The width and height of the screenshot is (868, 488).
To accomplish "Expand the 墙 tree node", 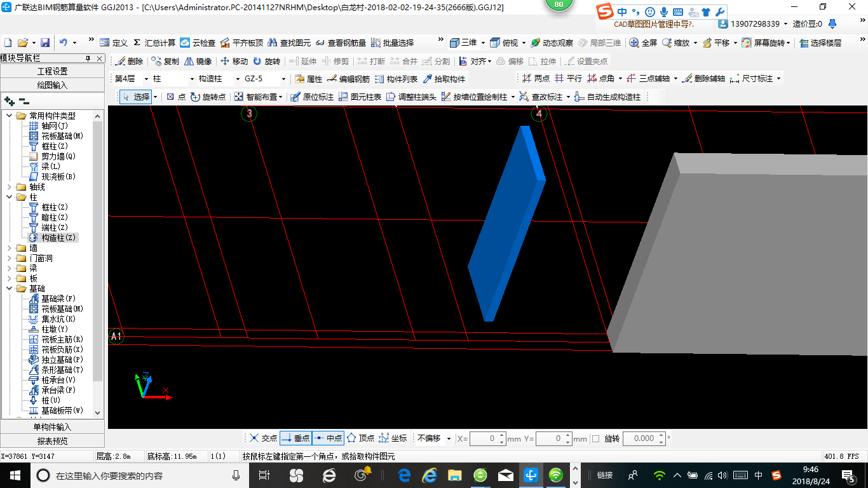I will click(9, 248).
